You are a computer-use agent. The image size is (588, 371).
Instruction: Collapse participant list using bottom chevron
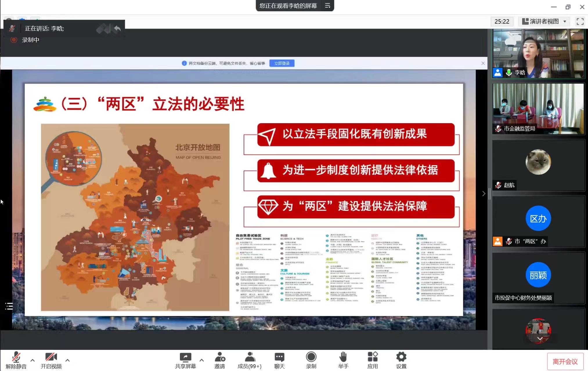[x=539, y=339]
